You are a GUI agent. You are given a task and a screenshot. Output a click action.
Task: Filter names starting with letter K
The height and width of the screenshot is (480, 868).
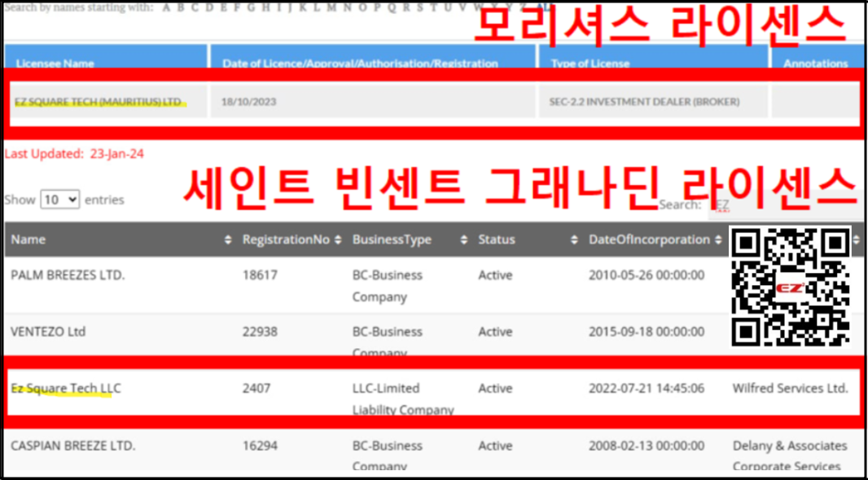click(303, 8)
